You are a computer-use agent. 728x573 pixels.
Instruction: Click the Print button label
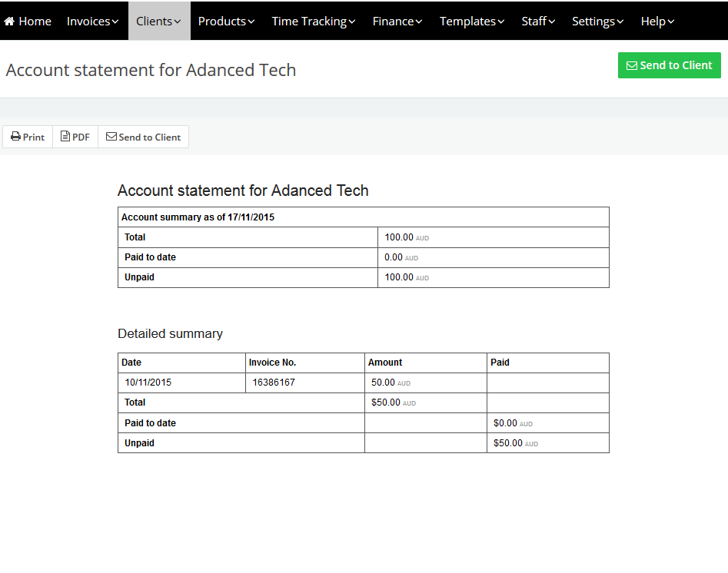34,137
